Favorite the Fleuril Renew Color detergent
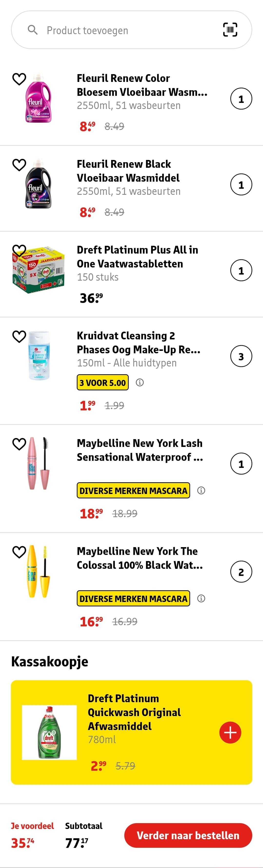This screenshot has width=263, height=868. coord(19,79)
